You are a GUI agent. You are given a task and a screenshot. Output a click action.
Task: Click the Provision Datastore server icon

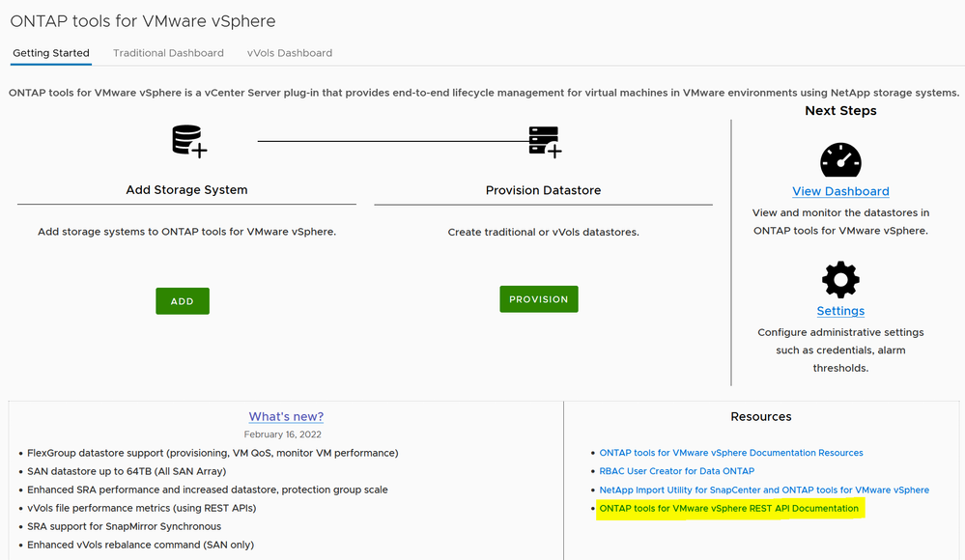click(x=544, y=141)
